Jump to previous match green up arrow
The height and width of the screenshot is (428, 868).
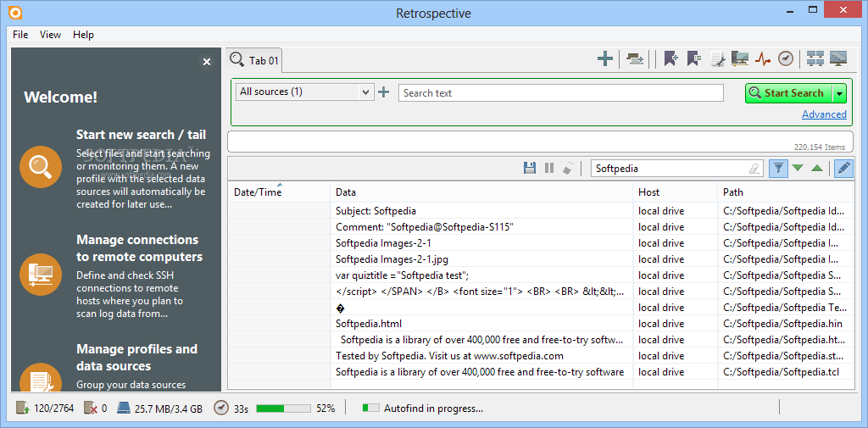coord(817,169)
